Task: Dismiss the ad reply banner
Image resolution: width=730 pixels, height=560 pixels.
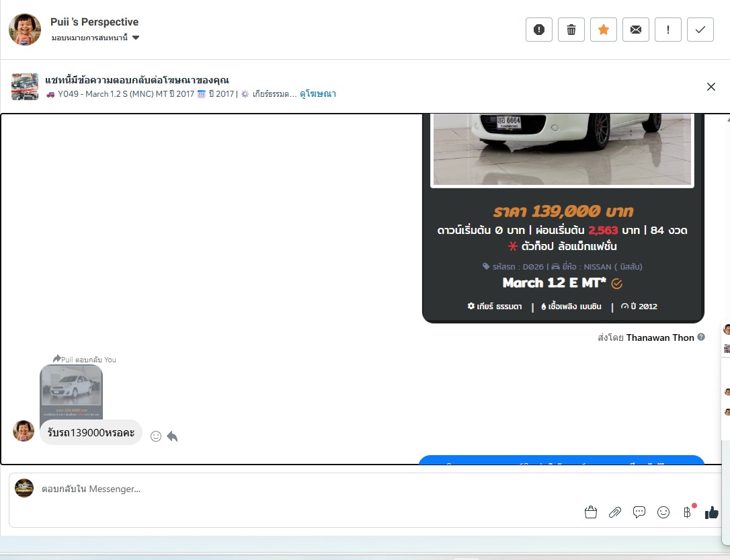Action: pos(711,87)
